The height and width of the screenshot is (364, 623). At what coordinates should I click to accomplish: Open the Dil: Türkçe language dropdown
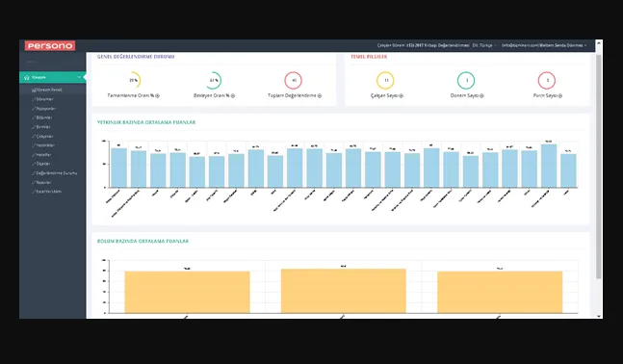(x=484, y=45)
